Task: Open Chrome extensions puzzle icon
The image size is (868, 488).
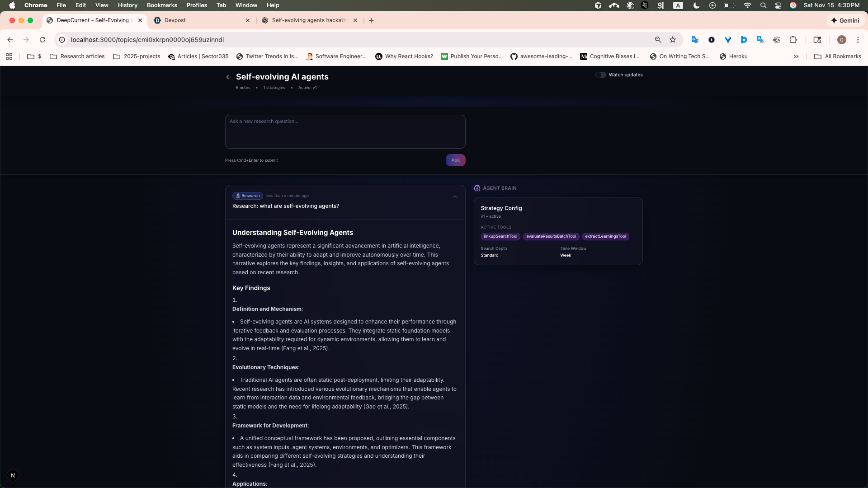Action: [793, 40]
